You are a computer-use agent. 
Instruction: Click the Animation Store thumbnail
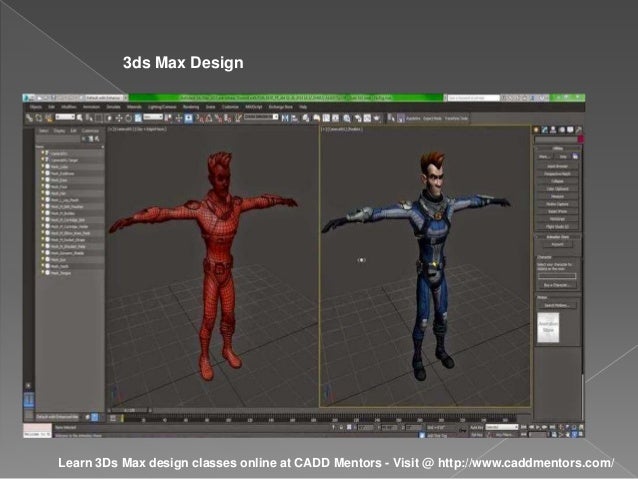(x=548, y=328)
